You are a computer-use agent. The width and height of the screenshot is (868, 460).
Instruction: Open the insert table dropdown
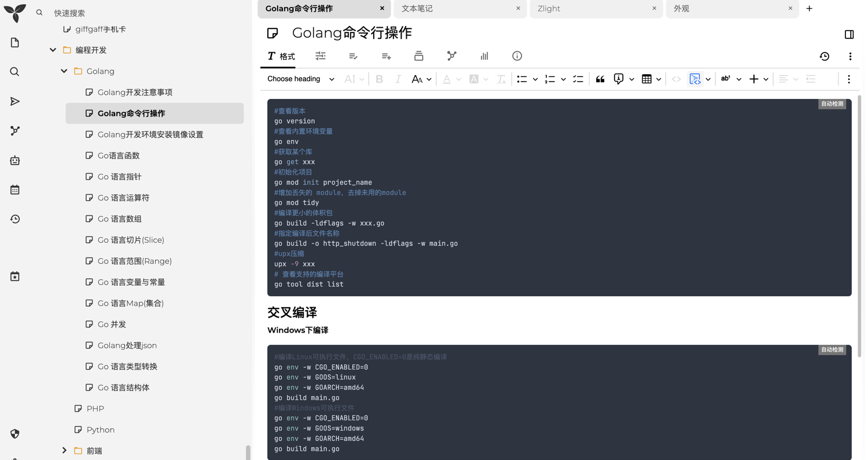(652, 79)
